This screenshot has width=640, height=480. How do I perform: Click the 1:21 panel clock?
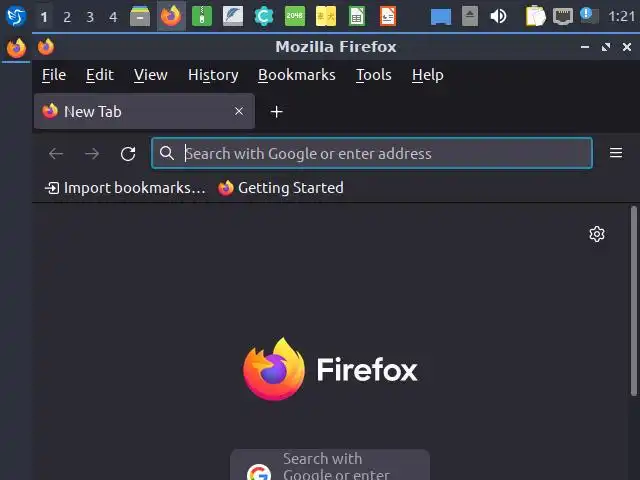click(622, 17)
